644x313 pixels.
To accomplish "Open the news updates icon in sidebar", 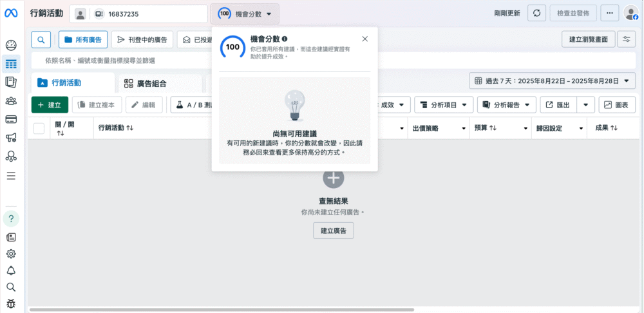I will click(11, 237).
